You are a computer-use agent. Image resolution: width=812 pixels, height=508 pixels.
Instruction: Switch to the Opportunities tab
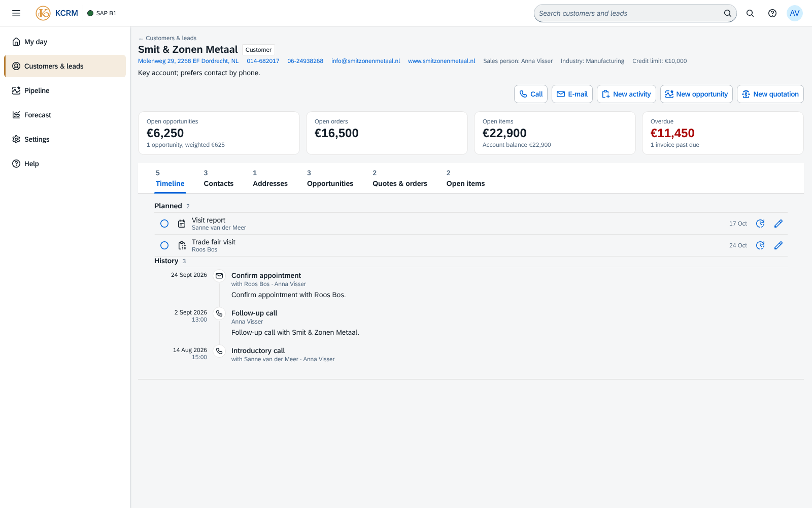pyautogui.click(x=330, y=178)
